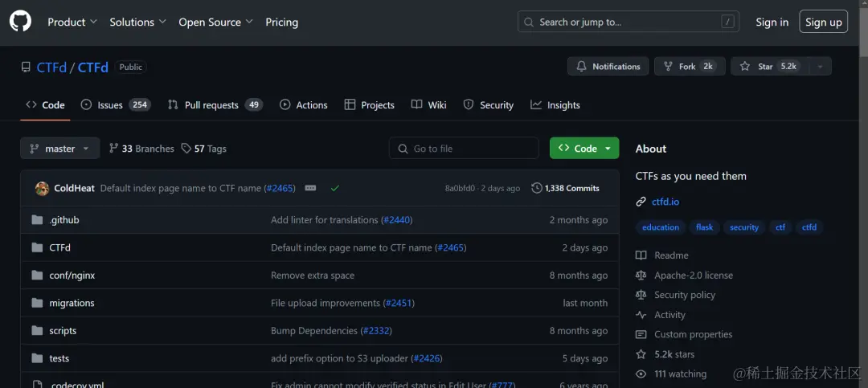The image size is (868, 388).
Task: Click the commit status checkmark icon
Action: tap(334, 188)
